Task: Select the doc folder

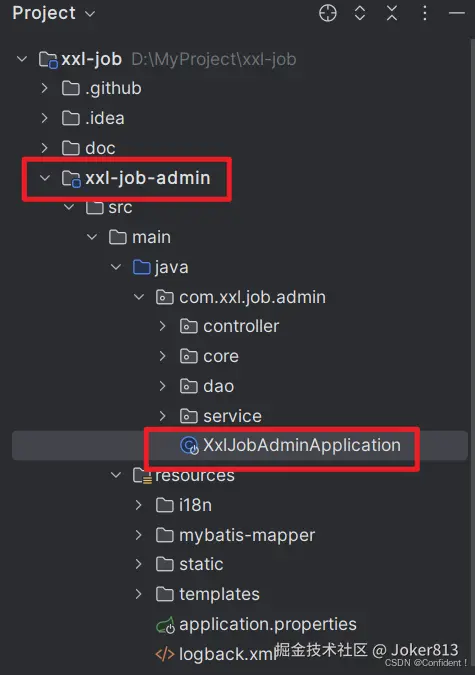Action: (x=100, y=148)
